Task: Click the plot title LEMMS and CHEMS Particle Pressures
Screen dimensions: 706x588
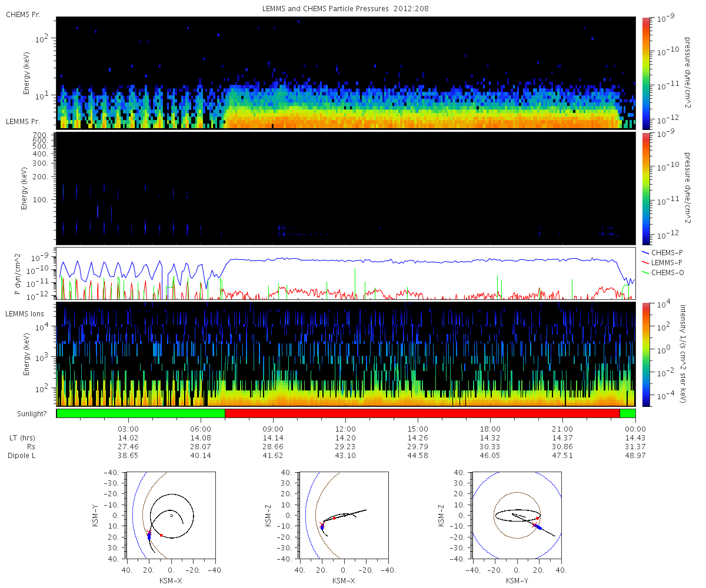Action: (x=346, y=9)
